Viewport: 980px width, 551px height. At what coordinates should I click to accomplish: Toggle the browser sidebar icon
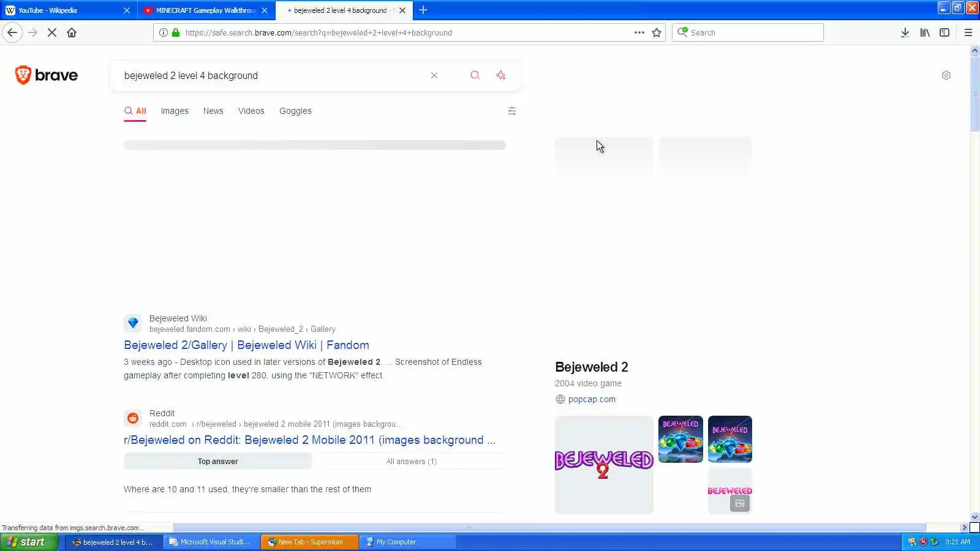point(944,32)
